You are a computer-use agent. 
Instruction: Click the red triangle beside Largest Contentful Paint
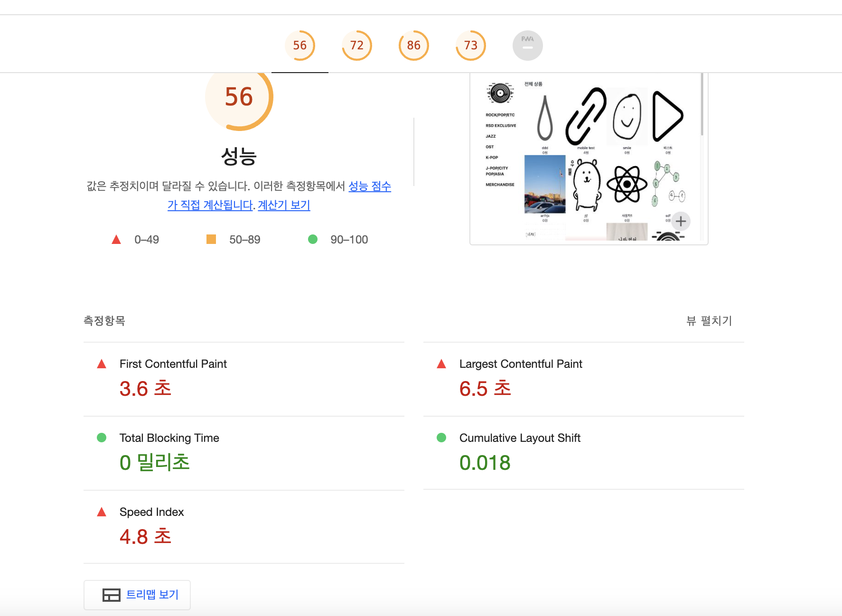pyautogui.click(x=441, y=364)
